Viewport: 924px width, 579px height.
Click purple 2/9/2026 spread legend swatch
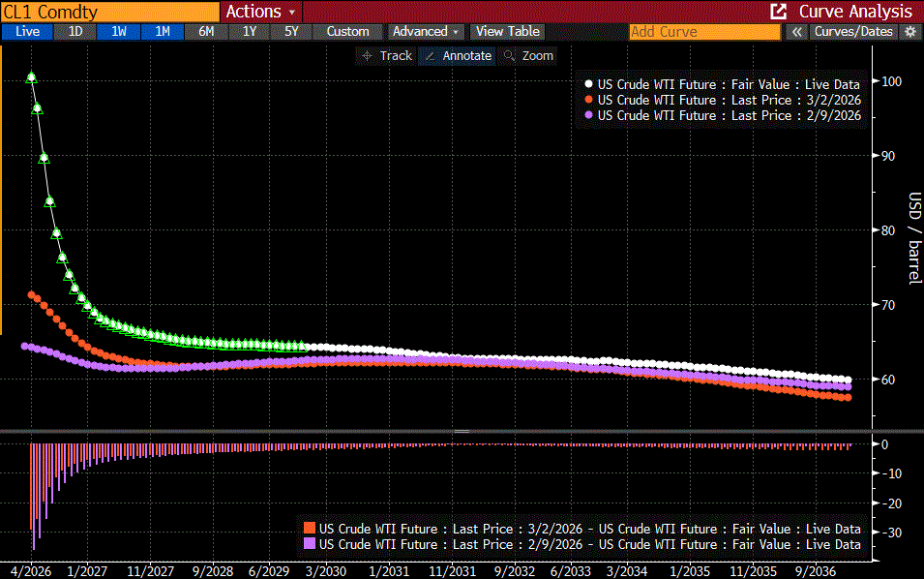pos(310,544)
